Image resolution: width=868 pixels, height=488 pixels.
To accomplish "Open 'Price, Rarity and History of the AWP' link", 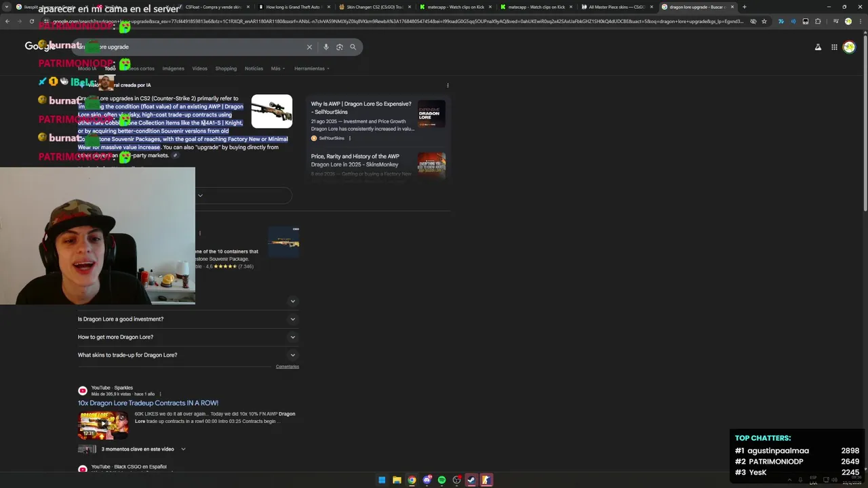I will 355,160.
